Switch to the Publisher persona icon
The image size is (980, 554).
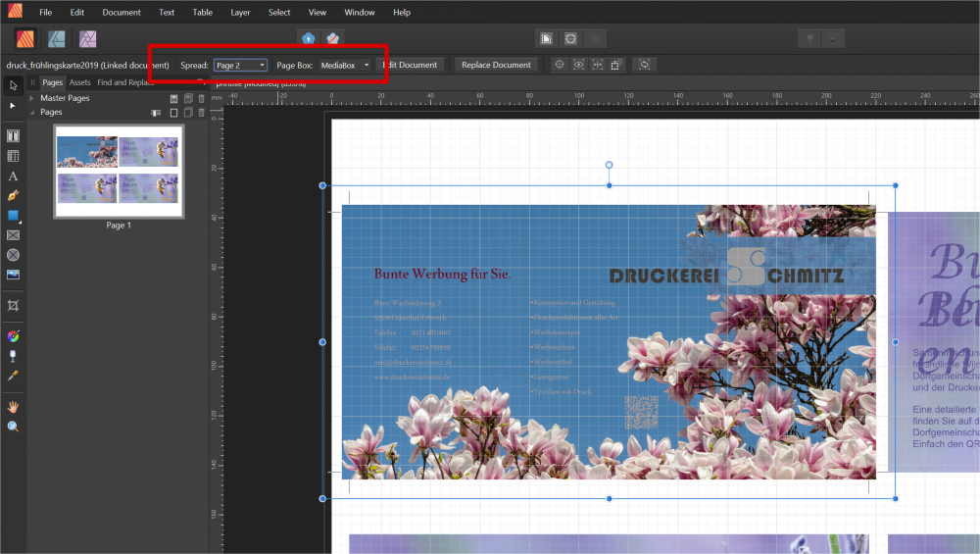(x=25, y=39)
